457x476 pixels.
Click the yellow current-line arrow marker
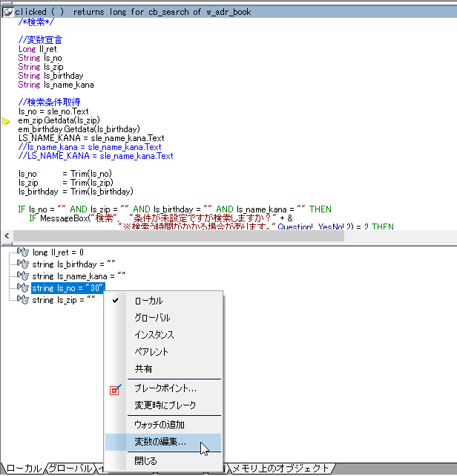click(7, 120)
